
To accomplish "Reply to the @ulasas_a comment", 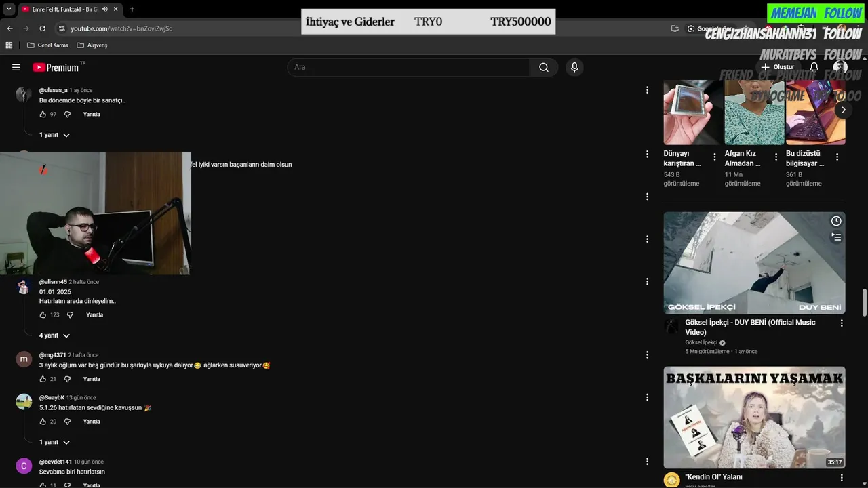I will tap(92, 115).
